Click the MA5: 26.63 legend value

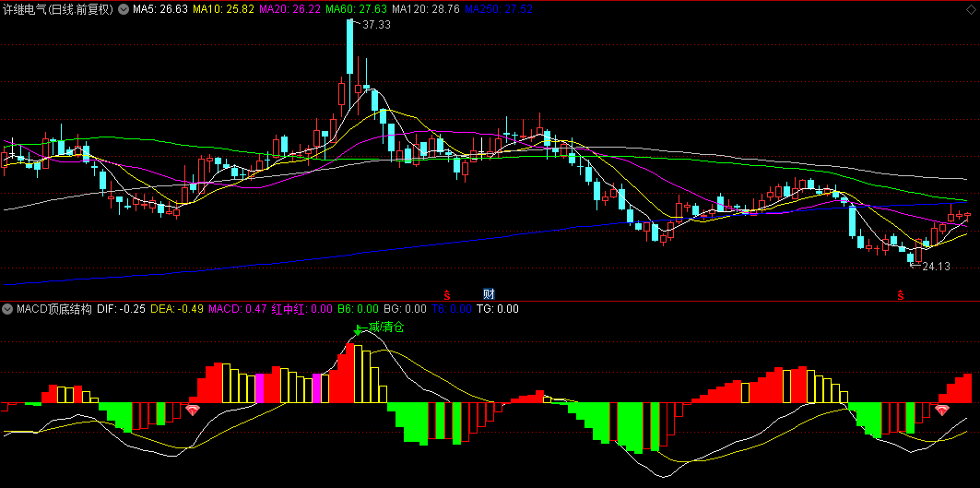click(161, 9)
